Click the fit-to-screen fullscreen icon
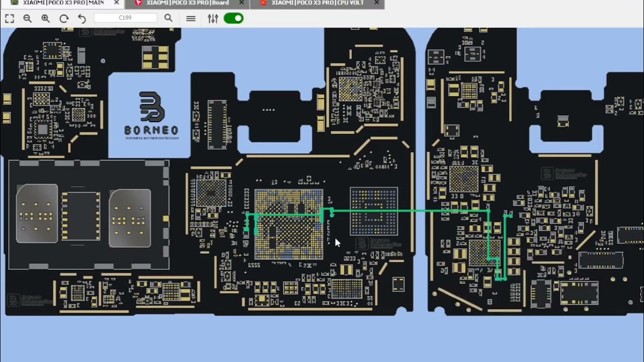 click(10, 19)
